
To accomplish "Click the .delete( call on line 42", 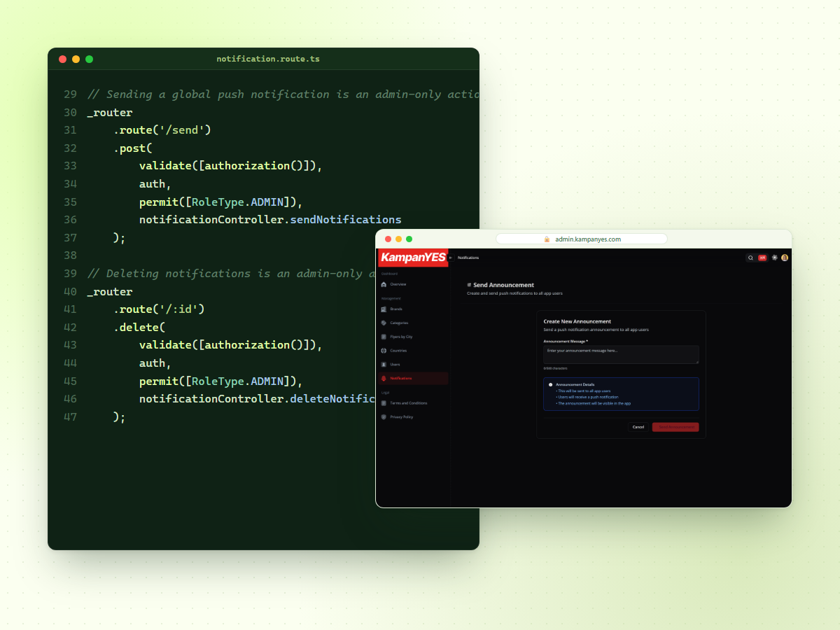I will point(139,328).
